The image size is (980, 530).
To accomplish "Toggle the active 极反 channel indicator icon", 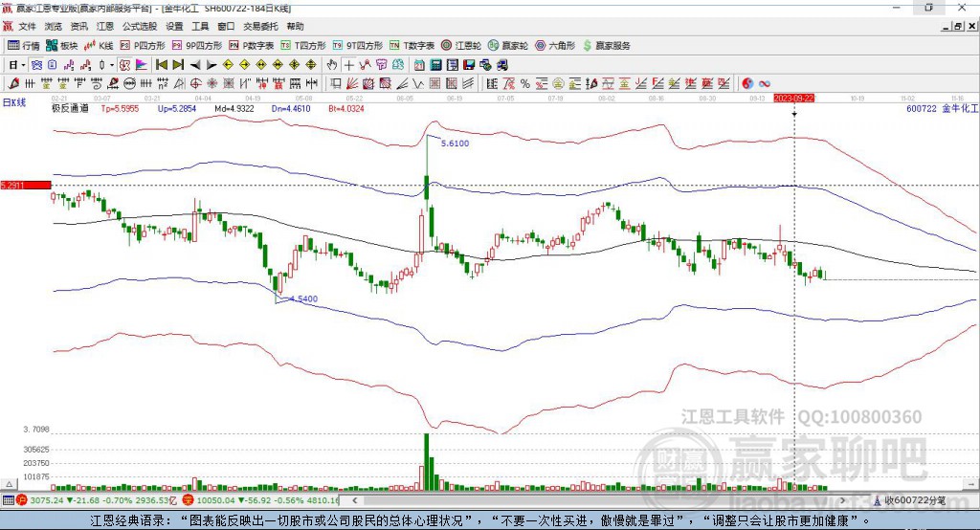I will (124, 65).
